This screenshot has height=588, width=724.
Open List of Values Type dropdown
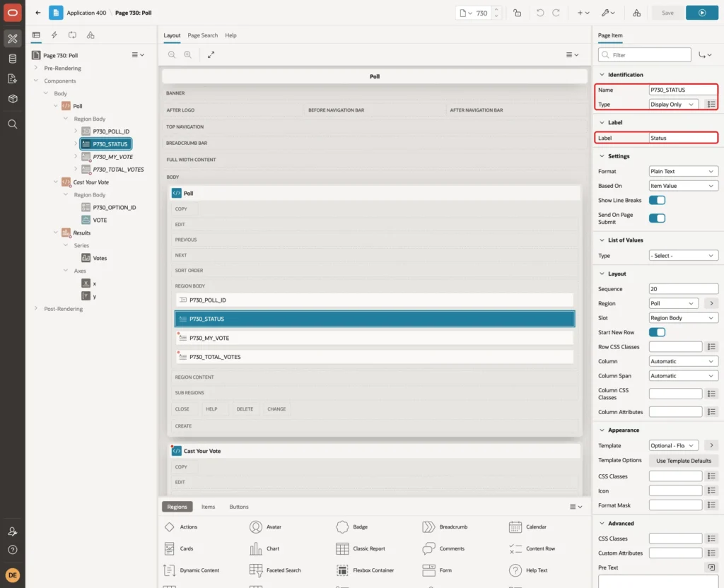tap(684, 255)
